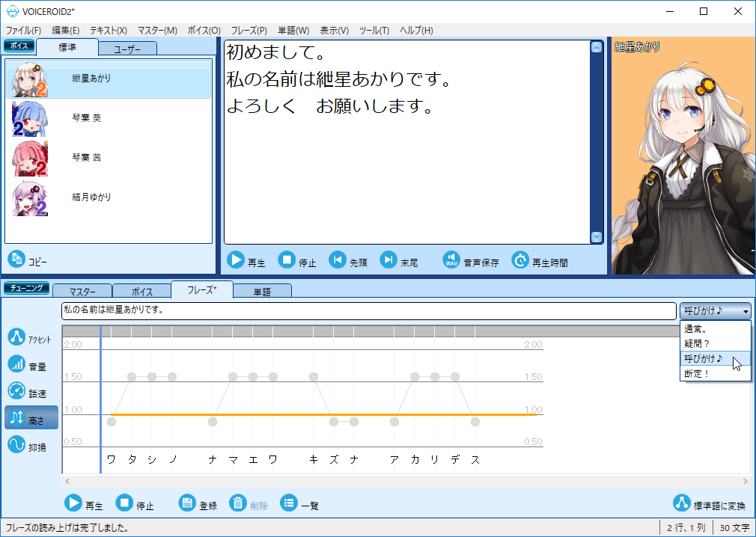Open the マスター(M) menu

[157, 31]
